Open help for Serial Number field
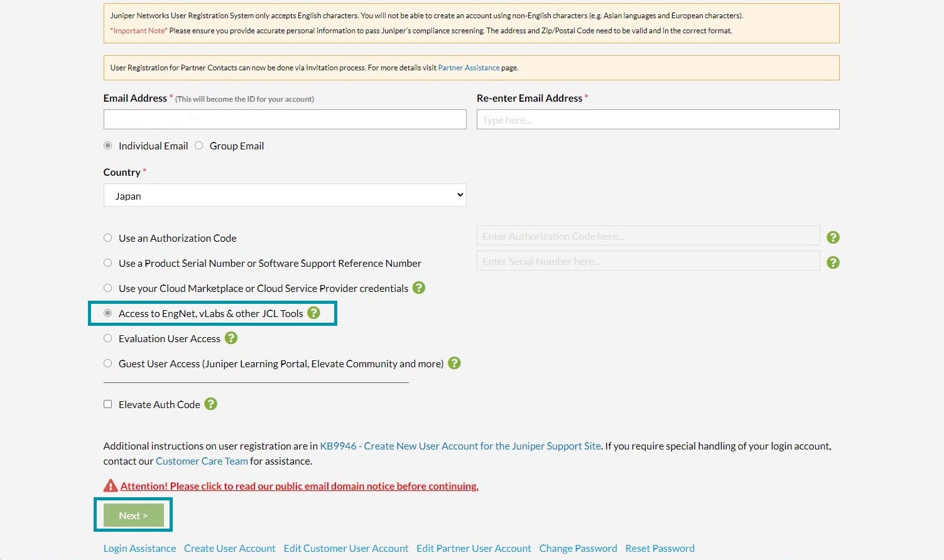The width and height of the screenshot is (944, 560). (833, 262)
